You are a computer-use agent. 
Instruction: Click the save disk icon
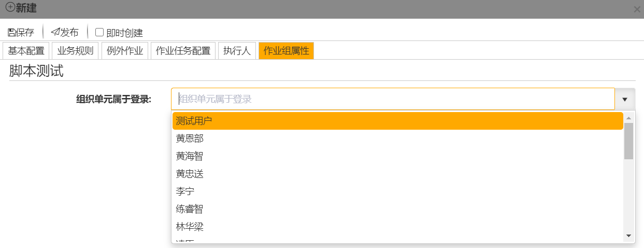(x=11, y=33)
